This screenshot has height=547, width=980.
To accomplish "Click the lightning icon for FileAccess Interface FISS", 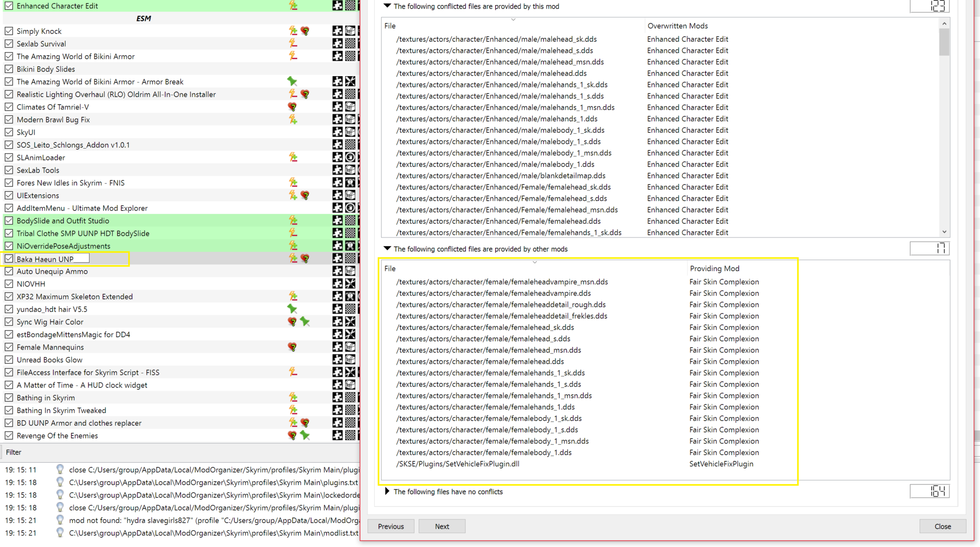I will click(x=293, y=372).
